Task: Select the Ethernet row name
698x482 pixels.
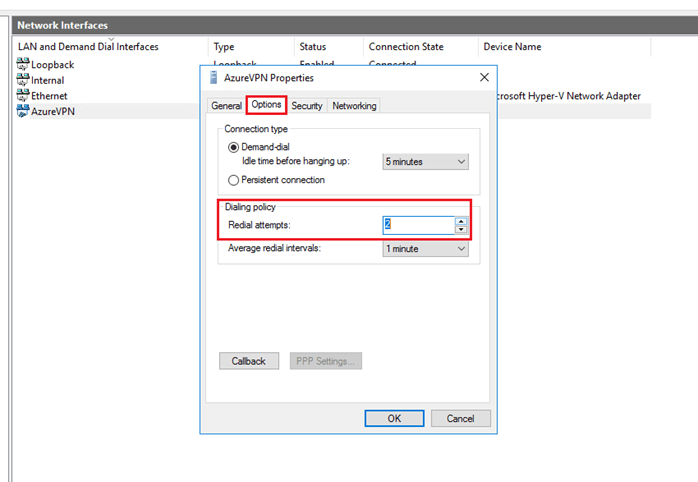Action: point(49,96)
